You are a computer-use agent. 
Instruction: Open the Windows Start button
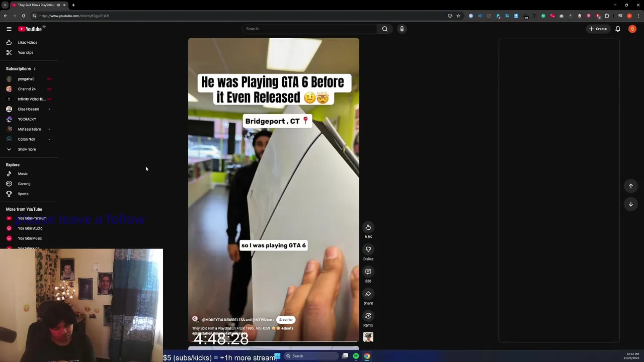point(277,356)
